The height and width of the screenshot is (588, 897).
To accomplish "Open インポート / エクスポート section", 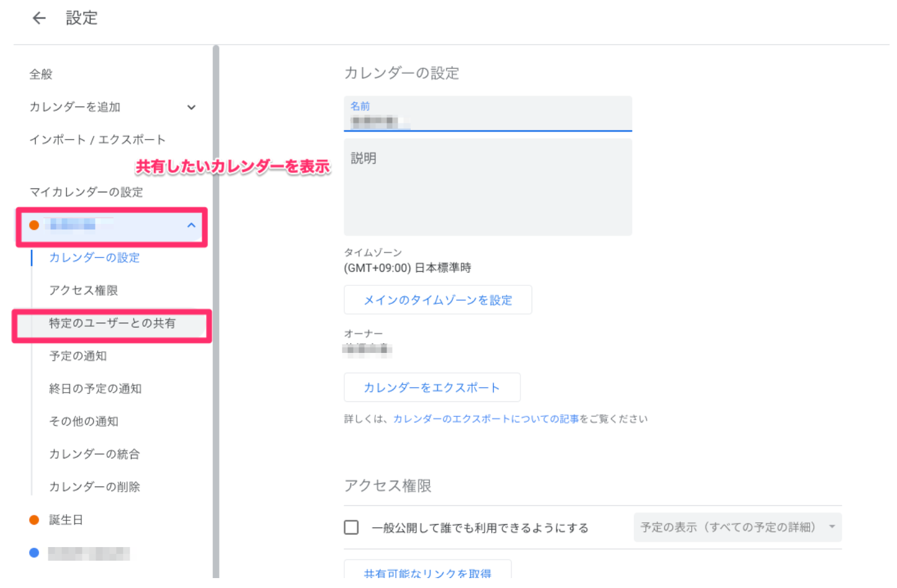I will 97,140.
